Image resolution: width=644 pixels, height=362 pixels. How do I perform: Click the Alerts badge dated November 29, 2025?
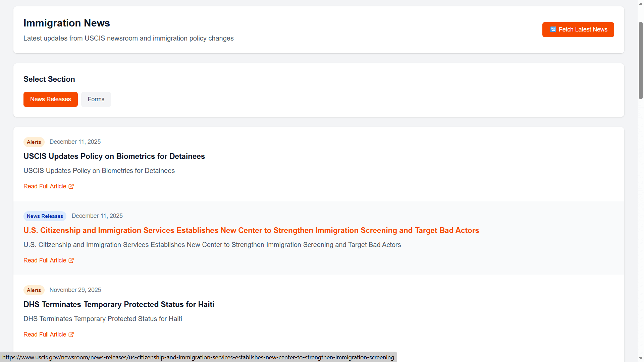click(x=34, y=290)
